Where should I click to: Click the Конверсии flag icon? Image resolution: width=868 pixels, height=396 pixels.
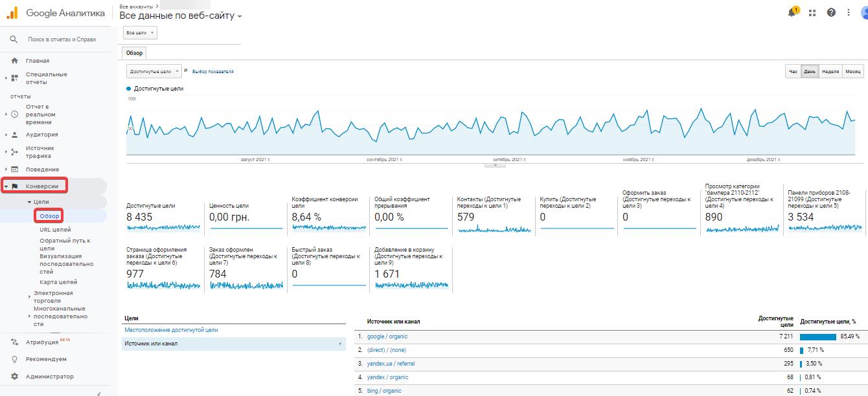(15, 186)
